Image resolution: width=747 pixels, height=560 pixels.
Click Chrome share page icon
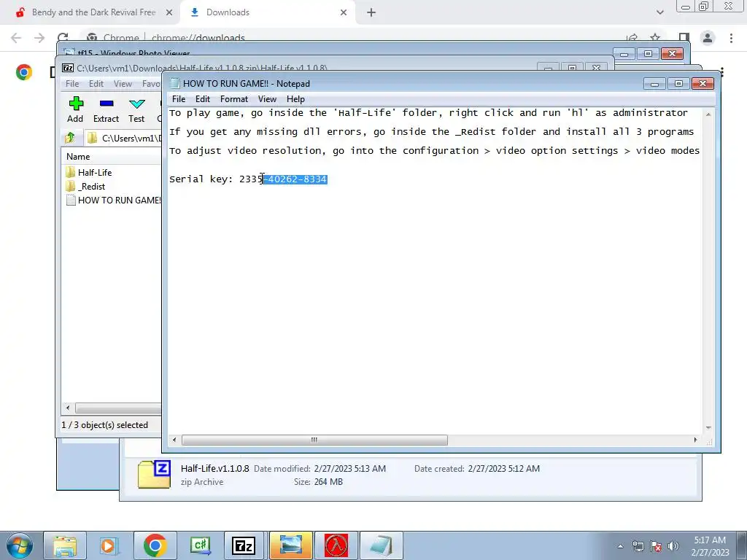632,38
